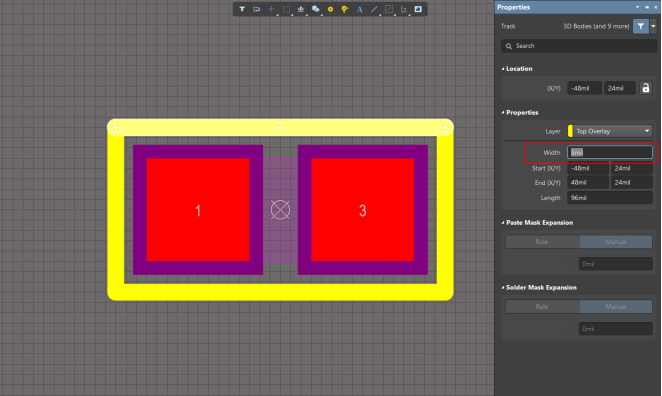The height and width of the screenshot is (396, 662).
Task: Click the yellow Top Overlay color swatch
Action: (570, 131)
